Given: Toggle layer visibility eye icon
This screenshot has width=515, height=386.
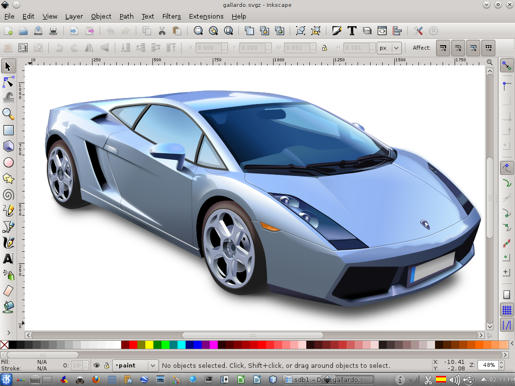Looking at the screenshot, I should (x=96, y=365).
